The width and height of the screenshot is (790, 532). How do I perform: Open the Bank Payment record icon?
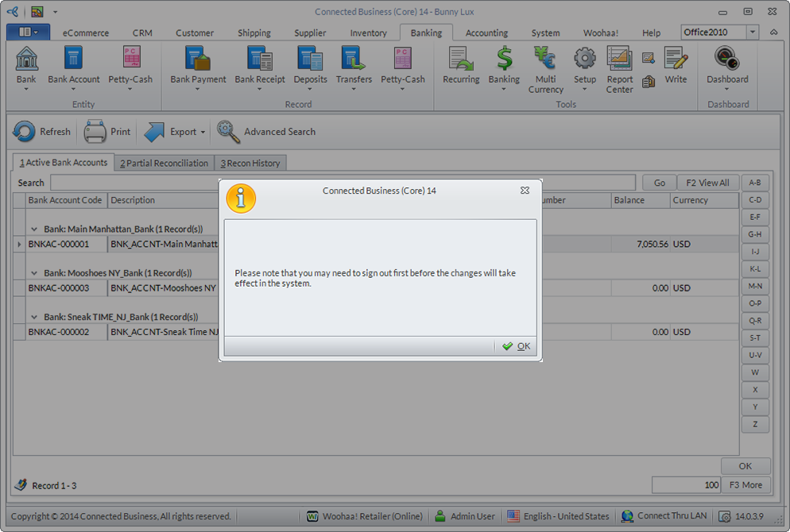tap(197, 59)
